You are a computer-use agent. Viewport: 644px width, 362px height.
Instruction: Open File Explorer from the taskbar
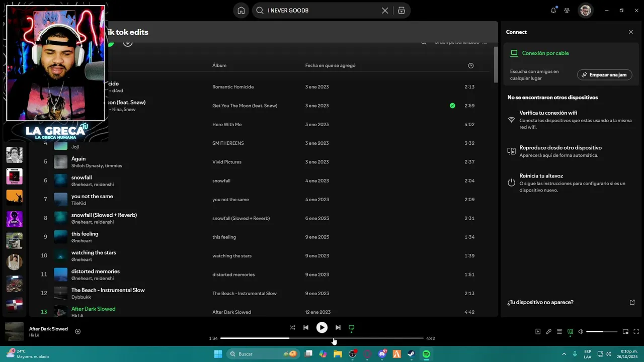coord(338,354)
